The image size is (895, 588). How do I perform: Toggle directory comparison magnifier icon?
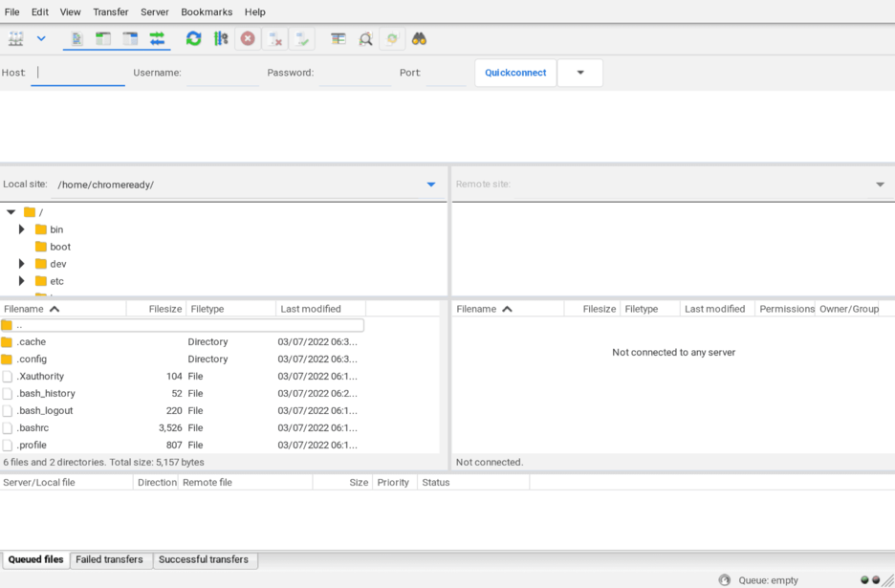pos(365,39)
